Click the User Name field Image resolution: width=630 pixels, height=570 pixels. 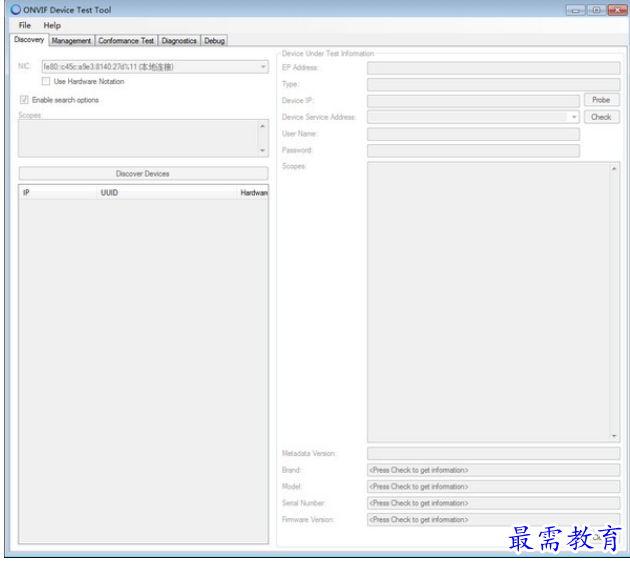(x=473, y=134)
